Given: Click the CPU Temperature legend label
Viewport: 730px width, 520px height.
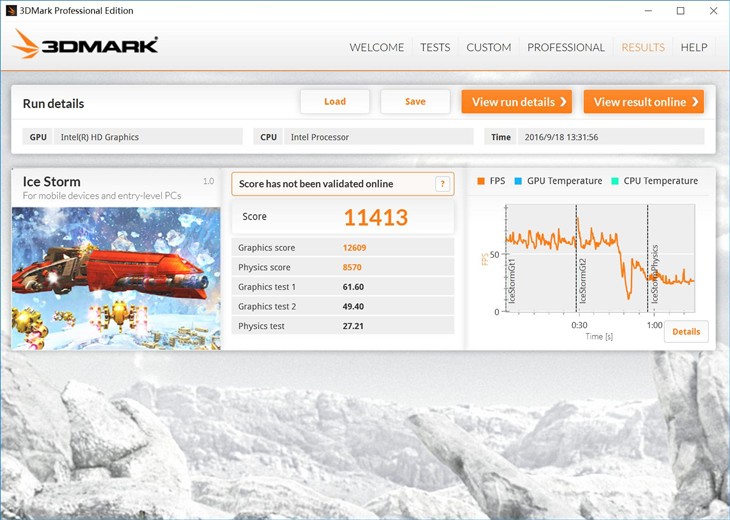Looking at the screenshot, I should (661, 181).
